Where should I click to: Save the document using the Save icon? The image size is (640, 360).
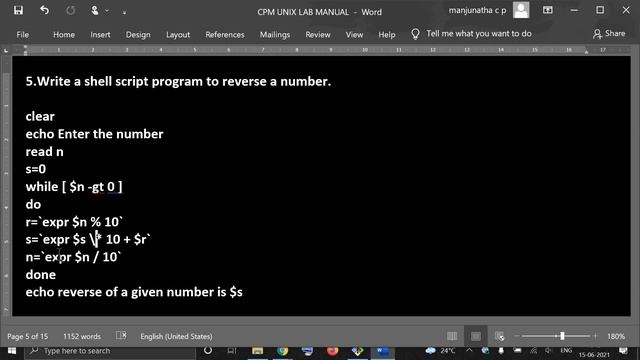click(18, 11)
